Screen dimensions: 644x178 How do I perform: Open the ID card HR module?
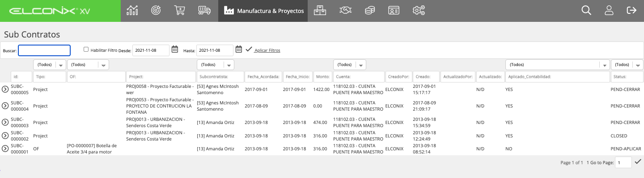tap(394, 11)
